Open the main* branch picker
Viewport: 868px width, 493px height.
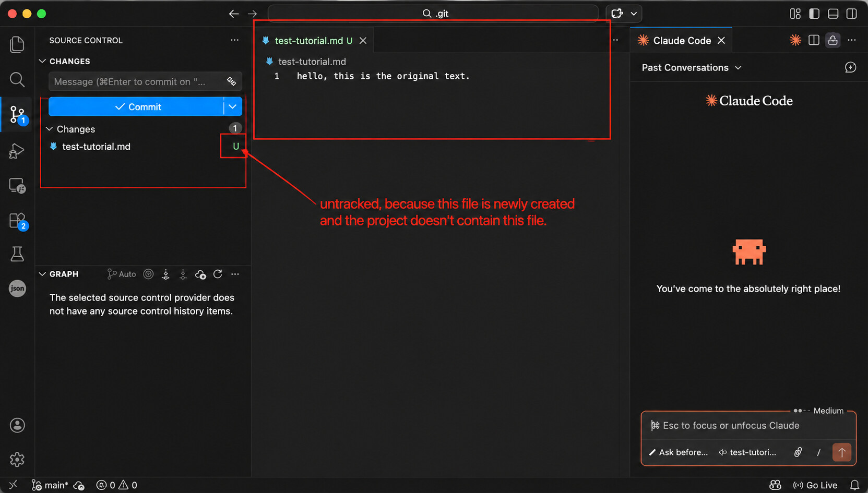50,485
